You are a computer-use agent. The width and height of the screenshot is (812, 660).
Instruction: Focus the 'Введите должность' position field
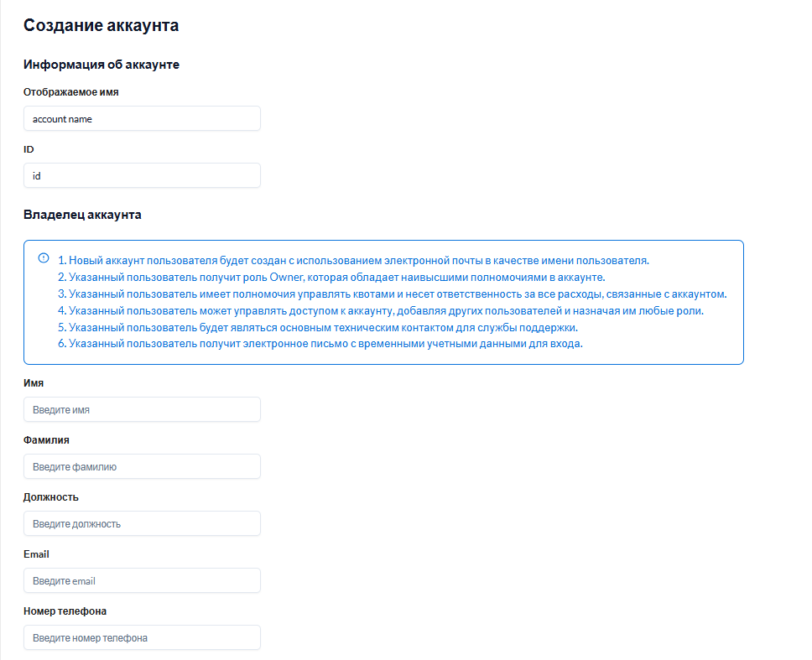pos(142,523)
